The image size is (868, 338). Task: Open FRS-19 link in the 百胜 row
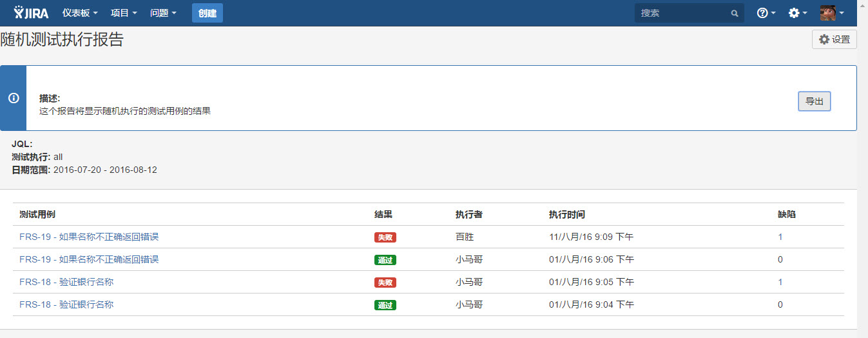pos(89,237)
